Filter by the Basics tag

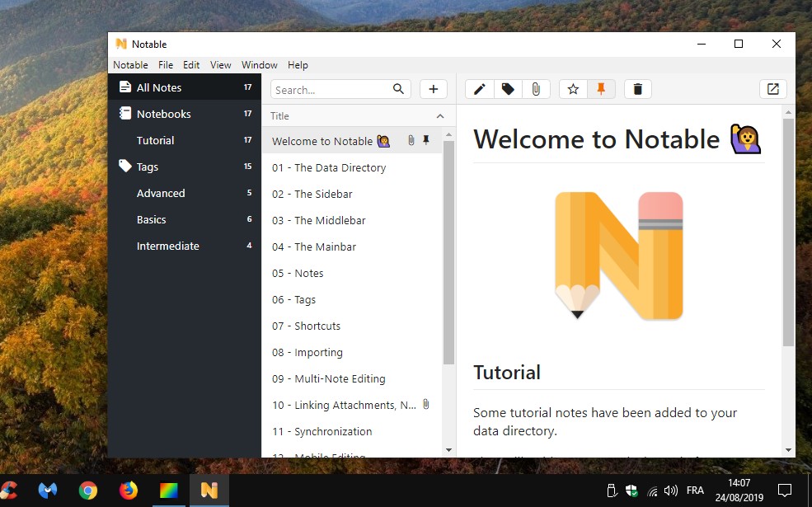point(185,219)
